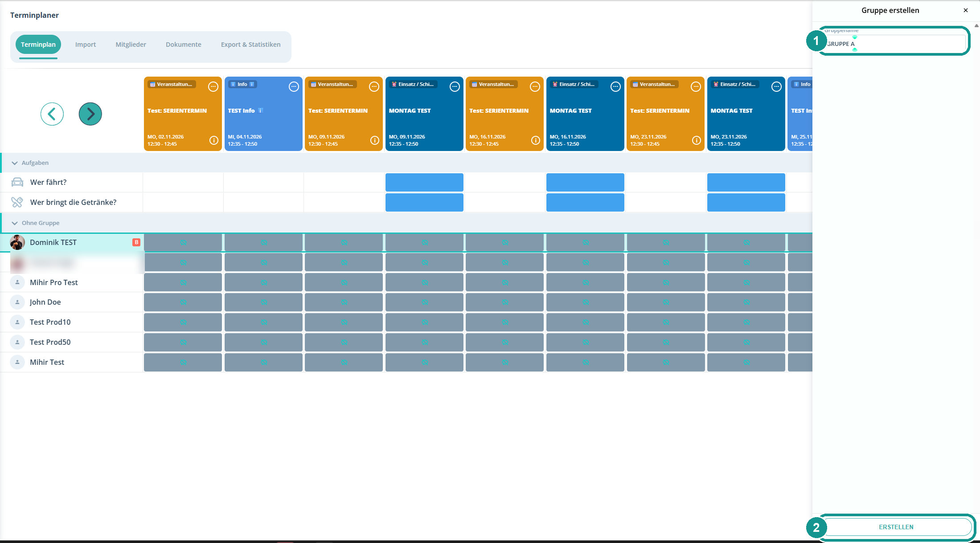Image resolution: width=980 pixels, height=543 pixels.
Task: Open the Mitglieder tab
Action: [x=131, y=45]
